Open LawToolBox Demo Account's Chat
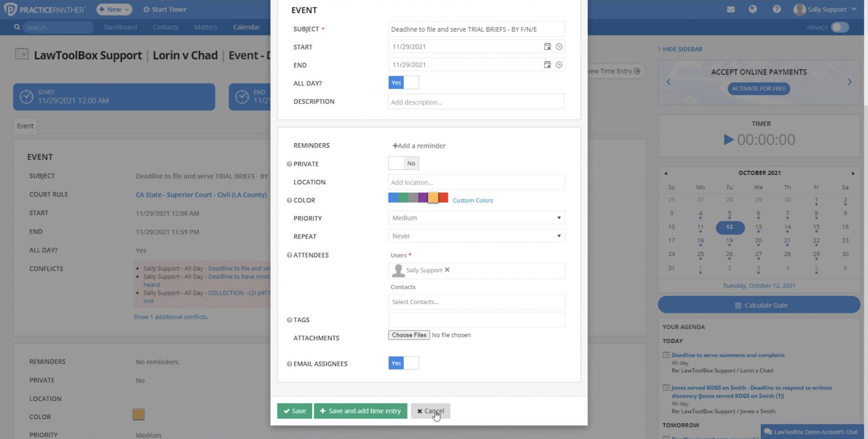Screen dimensions: 868x439 [811, 432]
